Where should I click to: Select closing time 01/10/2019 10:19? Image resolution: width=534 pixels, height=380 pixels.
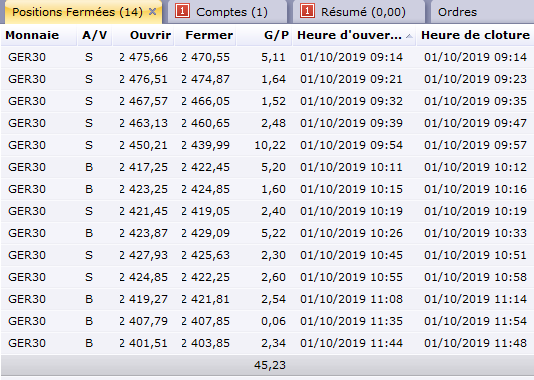click(x=475, y=211)
